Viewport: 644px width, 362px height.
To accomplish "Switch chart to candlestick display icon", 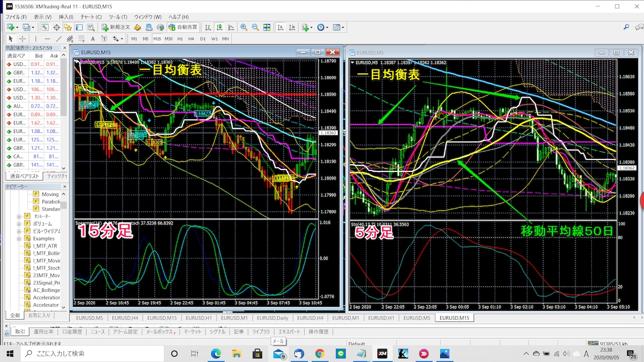I will [219, 27].
